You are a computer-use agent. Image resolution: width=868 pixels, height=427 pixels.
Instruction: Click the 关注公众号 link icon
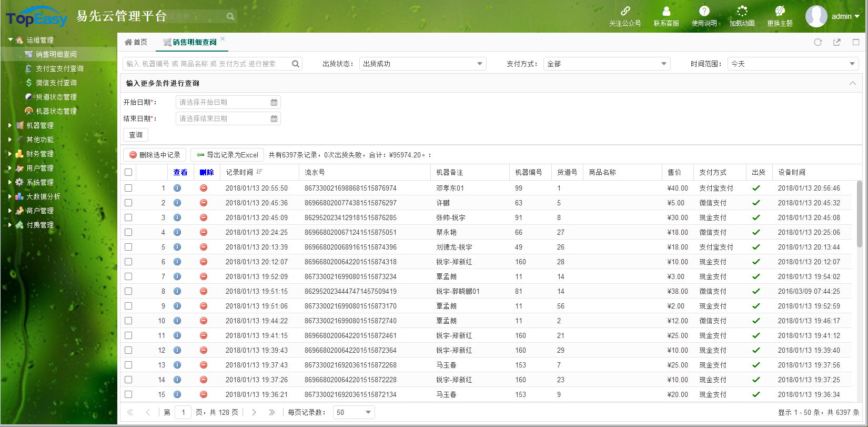(x=625, y=11)
